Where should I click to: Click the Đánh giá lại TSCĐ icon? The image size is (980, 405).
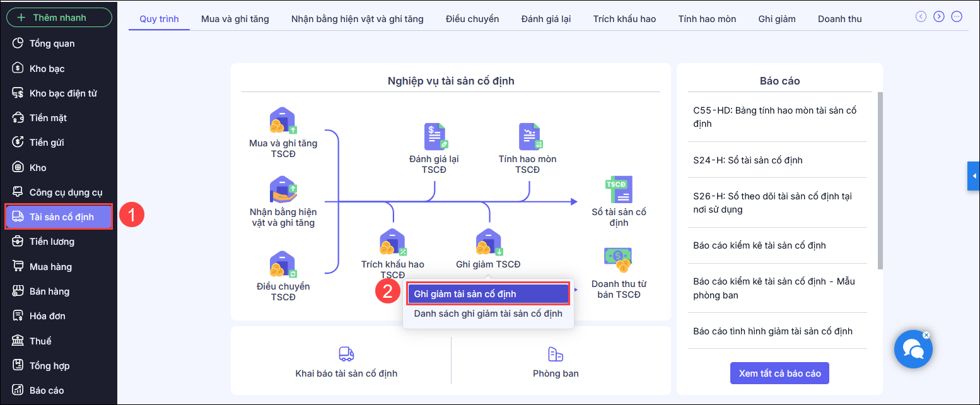click(x=435, y=137)
